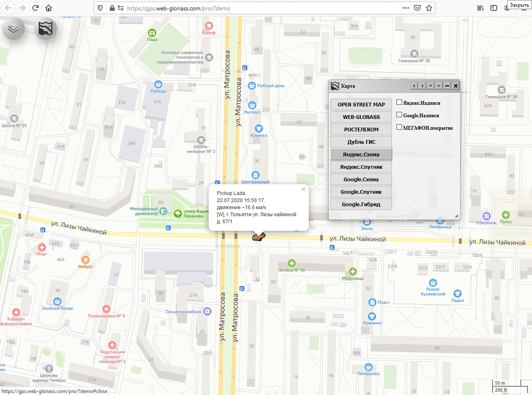This screenshot has height=395, width=532.
Task: Click the URL address field
Action: pos(262,8)
